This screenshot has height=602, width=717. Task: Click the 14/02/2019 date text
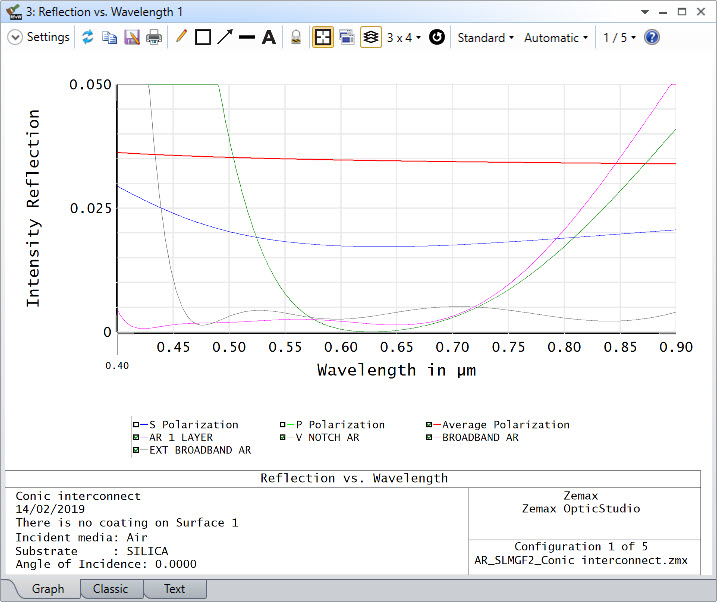point(50,509)
